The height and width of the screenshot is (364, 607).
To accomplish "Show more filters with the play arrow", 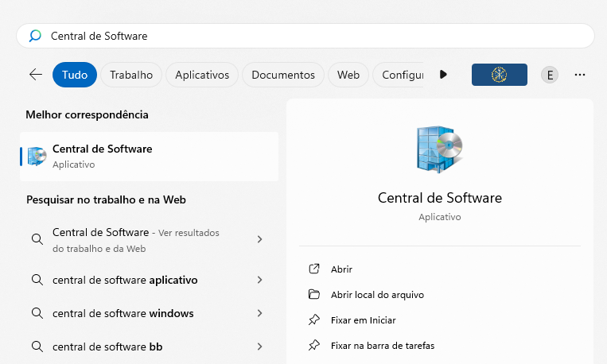I will point(444,74).
